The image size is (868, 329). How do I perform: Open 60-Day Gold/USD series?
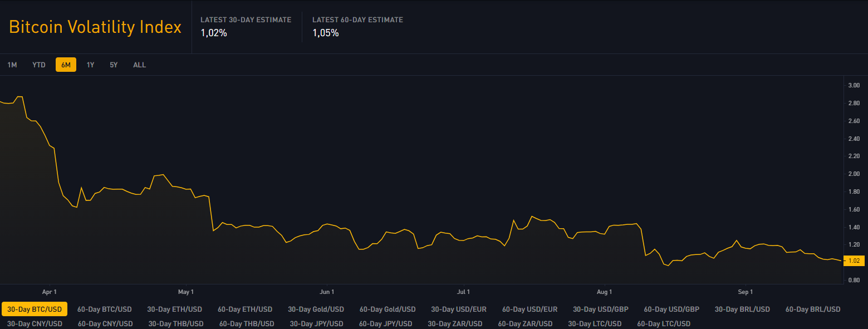point(388,309)
